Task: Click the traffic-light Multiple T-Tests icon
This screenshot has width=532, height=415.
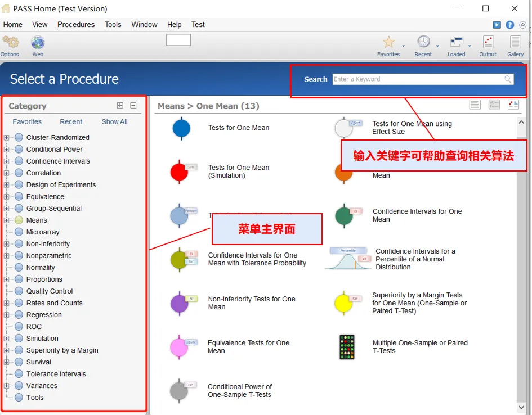Action: click(347, 347)
